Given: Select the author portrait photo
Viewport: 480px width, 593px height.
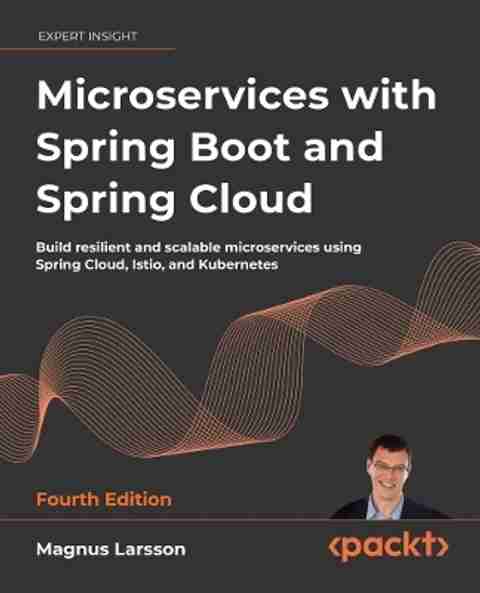Looking at the screenshot, I should point(390,477).
